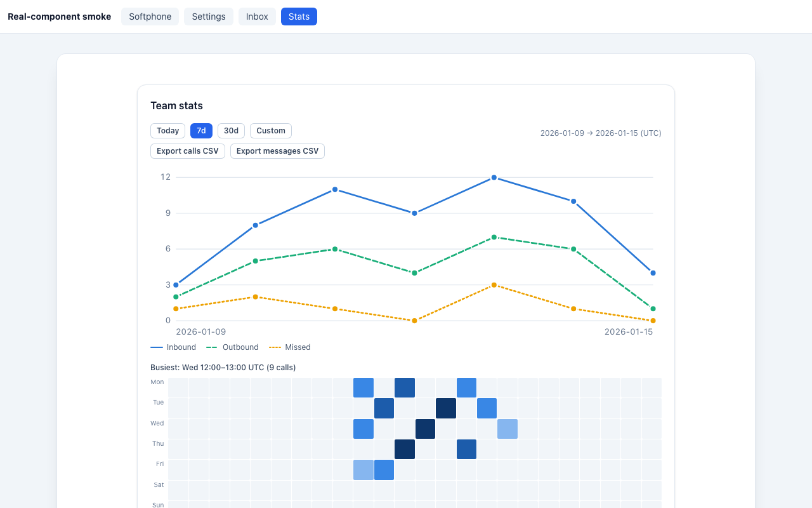Click the Sat row label

[x=159, y=485]
